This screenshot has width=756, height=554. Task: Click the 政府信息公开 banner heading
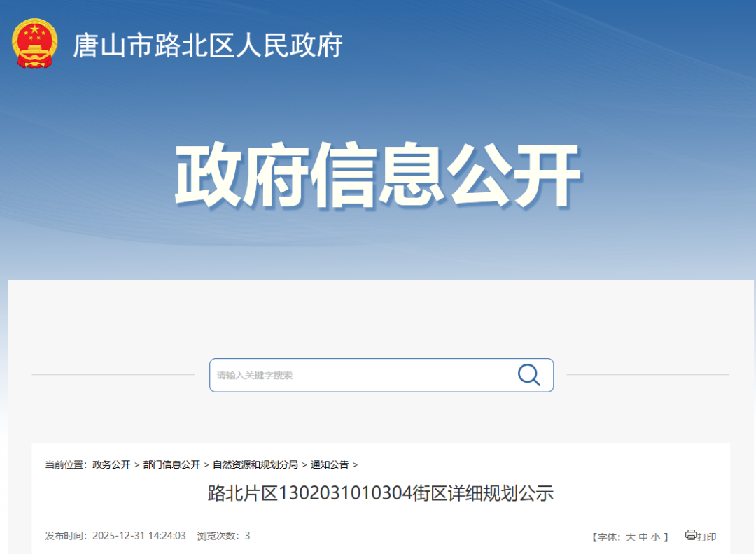tap(377, 175)
